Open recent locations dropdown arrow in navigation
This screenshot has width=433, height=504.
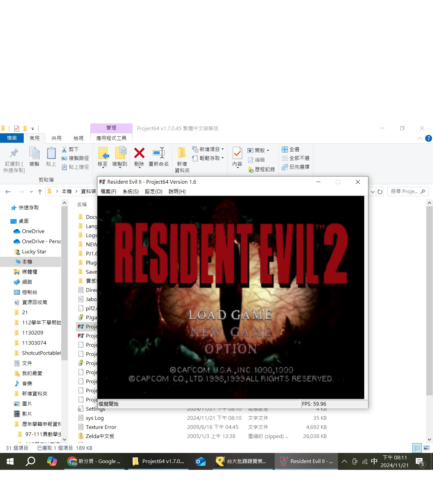pyautogui.click(x=31, y=192)
